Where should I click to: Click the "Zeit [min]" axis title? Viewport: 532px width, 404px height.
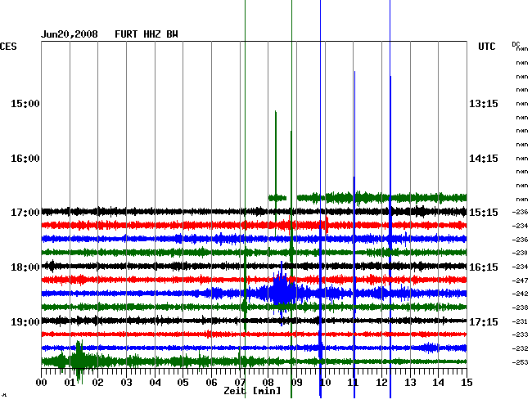pyautogui.click(x=252, y=391)
